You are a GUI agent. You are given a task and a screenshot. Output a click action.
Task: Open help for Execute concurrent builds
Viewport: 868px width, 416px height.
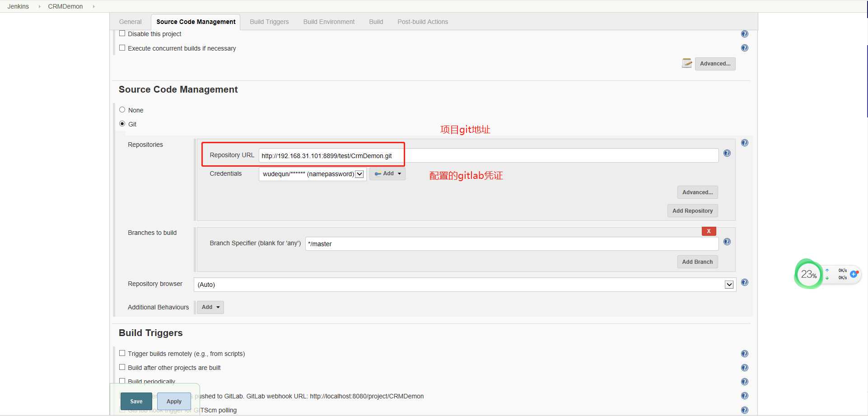pos(745,48)
